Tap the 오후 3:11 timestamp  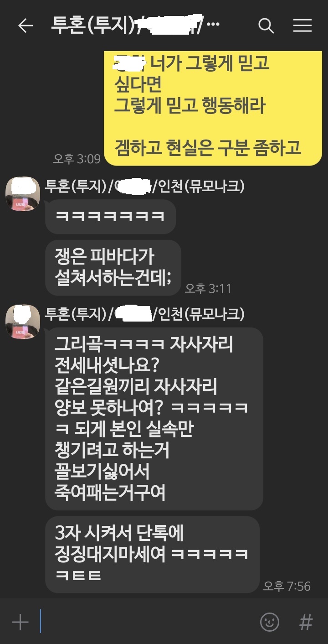pos(208,288)
